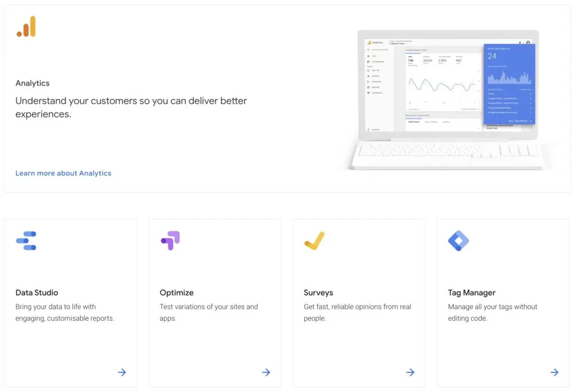Click the Surveys heading
575x392 pixels.
point(318,293)
